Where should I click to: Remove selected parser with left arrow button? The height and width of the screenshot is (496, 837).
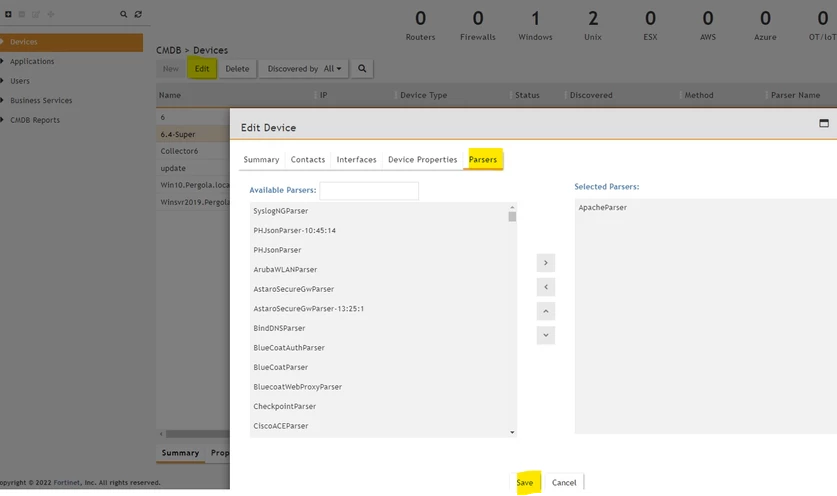546,287
